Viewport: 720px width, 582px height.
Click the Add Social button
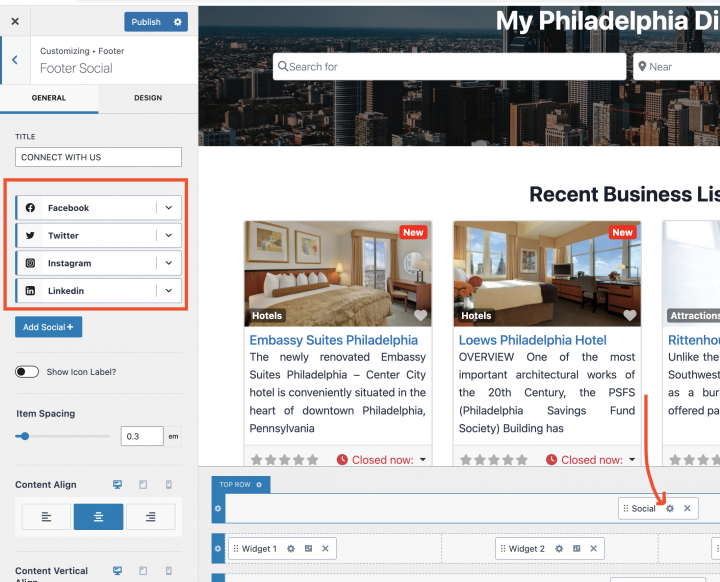click(x=48, y=327)
